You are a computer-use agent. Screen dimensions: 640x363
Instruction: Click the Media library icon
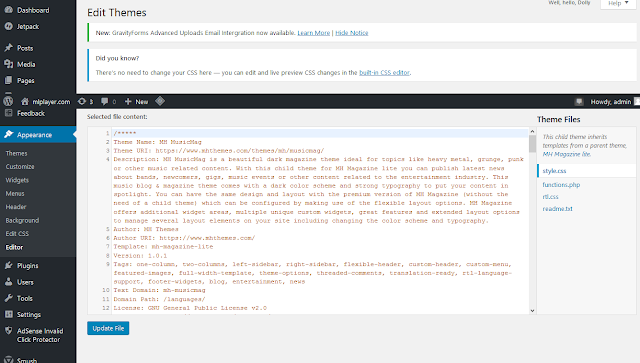point(9,64)
